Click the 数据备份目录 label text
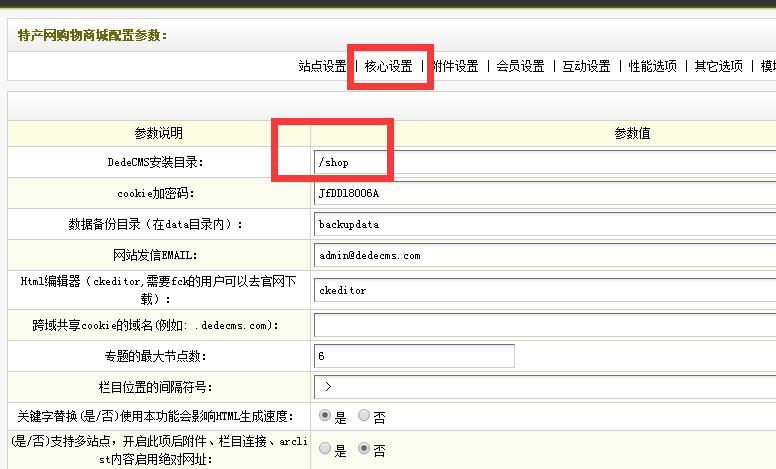 point(155,224)
